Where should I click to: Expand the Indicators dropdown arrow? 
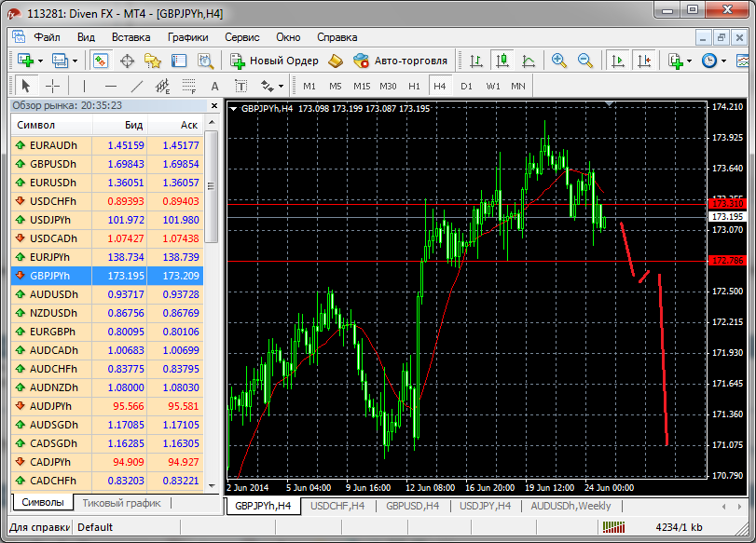(689, 61)
